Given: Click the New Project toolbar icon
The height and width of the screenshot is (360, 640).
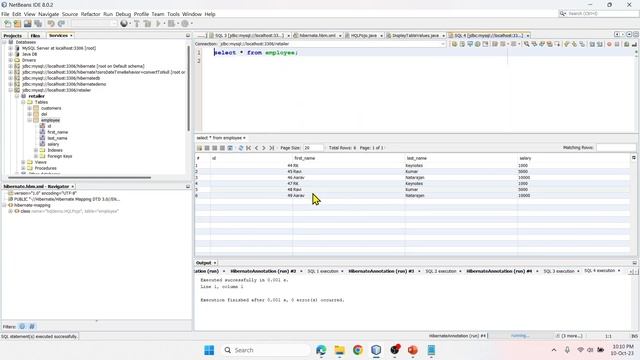Looking at the screenshot, I should coord(17,24).
